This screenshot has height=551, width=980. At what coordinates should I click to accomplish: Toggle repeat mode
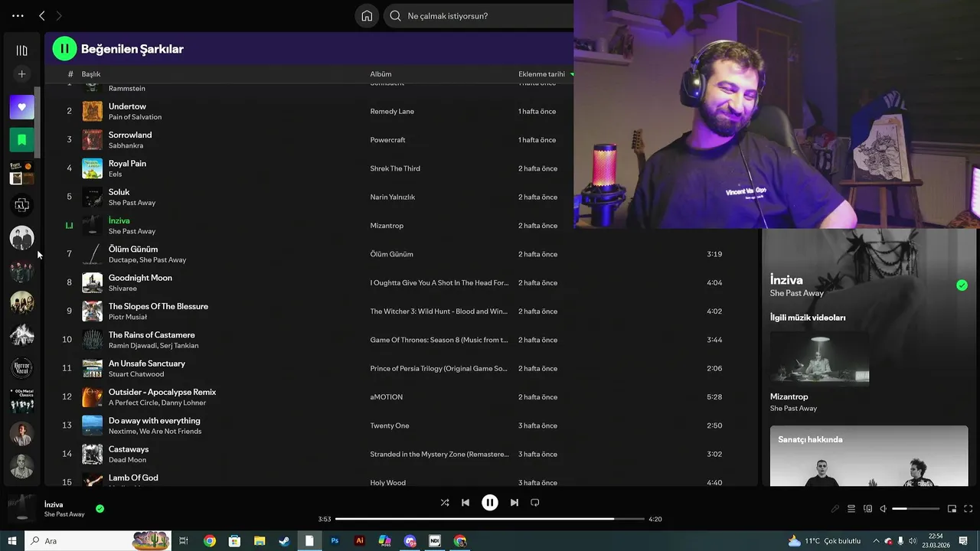coord(535,503)
